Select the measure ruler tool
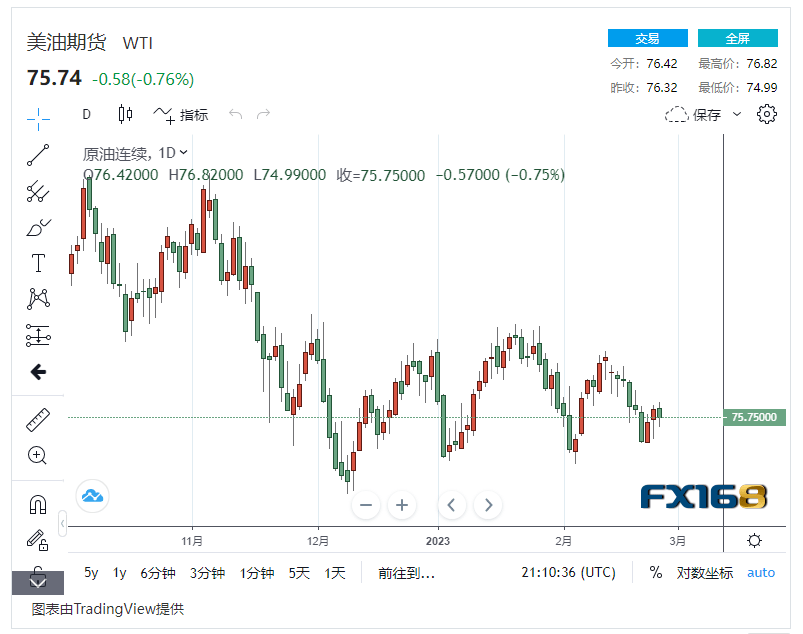The height and width of the screenshot is (634, 803). [38, 419]
